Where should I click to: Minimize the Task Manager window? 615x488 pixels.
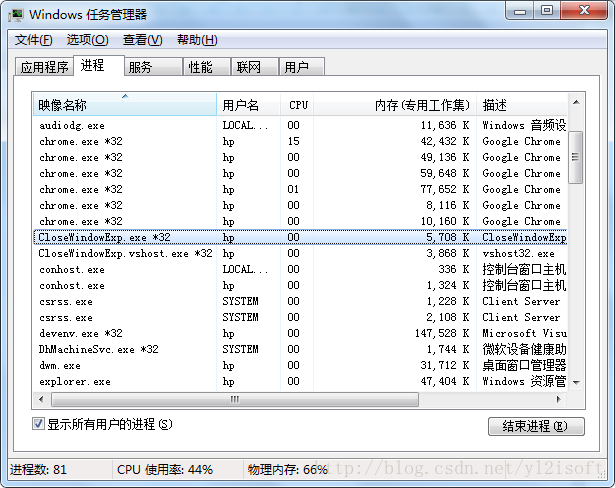pos(520,11)
